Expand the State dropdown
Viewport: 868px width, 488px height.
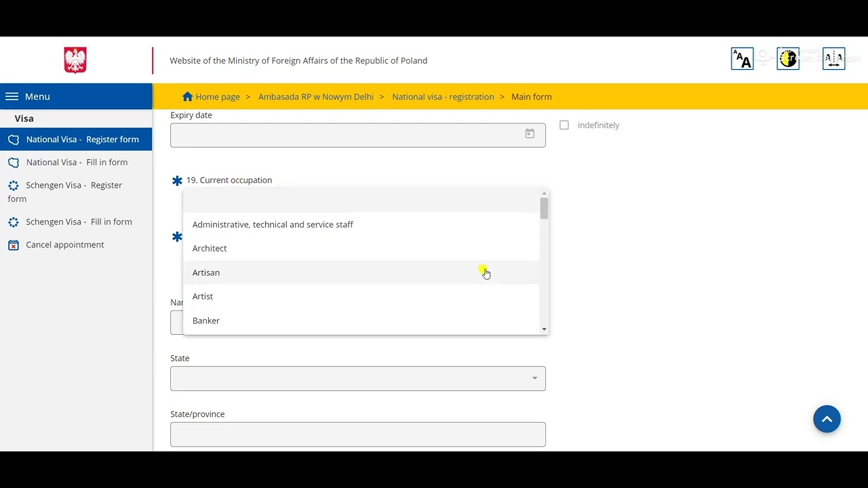(x=534, y=378)
